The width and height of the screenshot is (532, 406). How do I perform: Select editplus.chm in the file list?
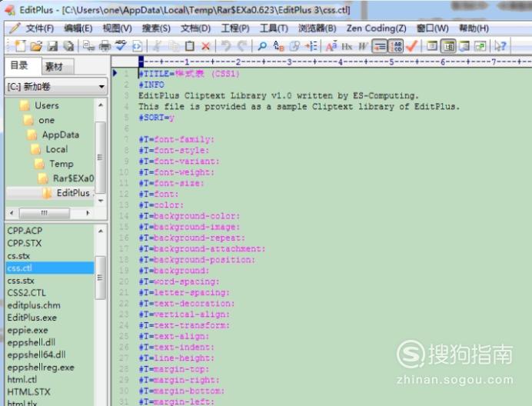click(34, 305)
